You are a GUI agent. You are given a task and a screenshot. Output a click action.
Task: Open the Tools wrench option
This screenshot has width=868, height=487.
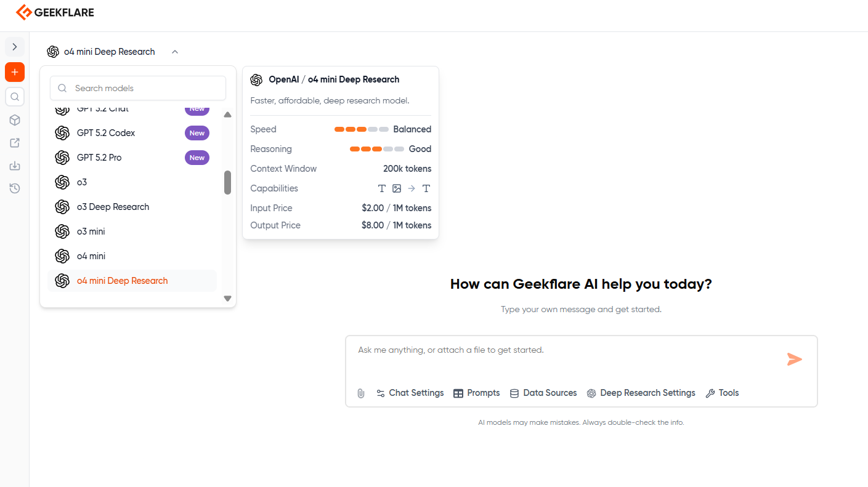coord(722,393)
